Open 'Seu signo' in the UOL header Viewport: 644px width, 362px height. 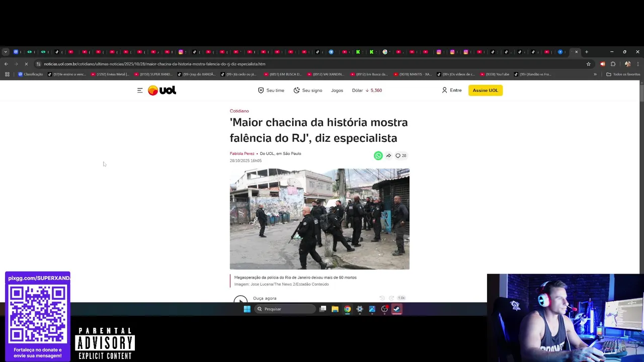tap(308, 90)
